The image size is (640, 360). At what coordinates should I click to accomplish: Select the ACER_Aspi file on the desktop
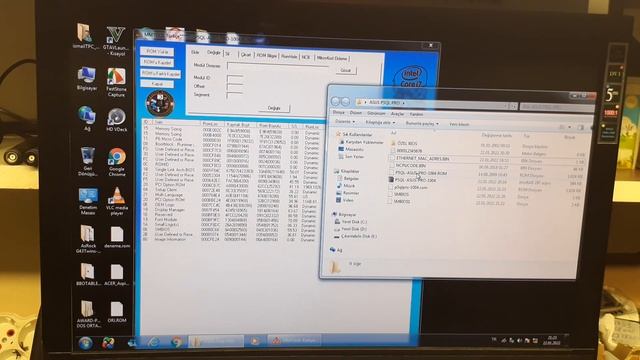[x=117, y=275]
